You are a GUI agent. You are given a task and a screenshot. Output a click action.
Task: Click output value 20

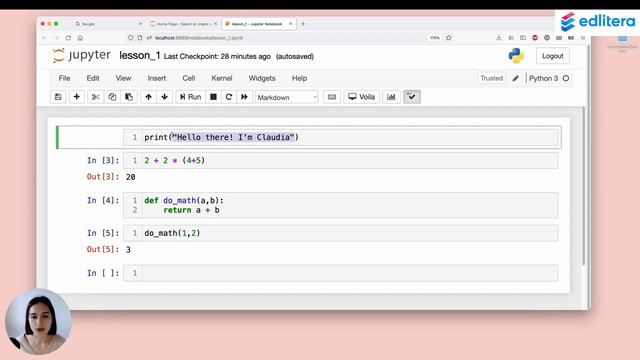tap(131, 177)
